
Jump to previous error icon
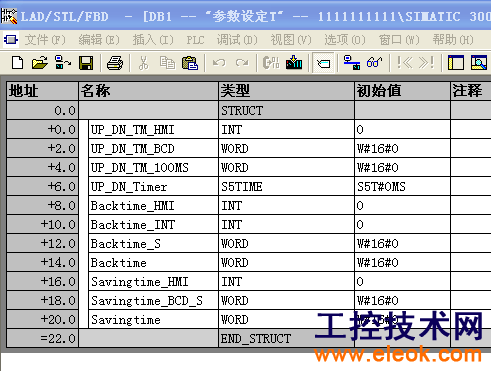[404, 63]
